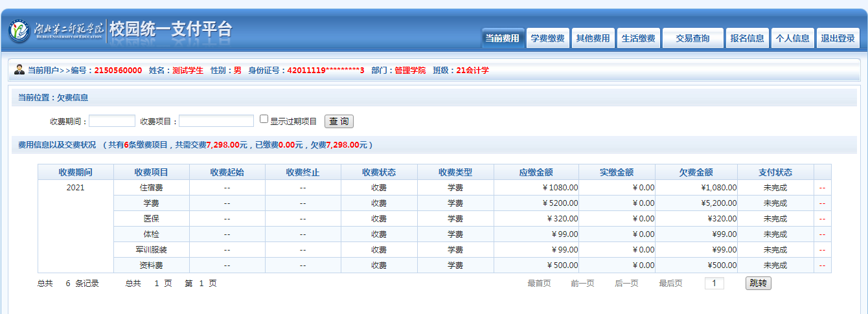Open the 个人信息 tab
This screenshot has height=314, width=868.
coord(792,38)
